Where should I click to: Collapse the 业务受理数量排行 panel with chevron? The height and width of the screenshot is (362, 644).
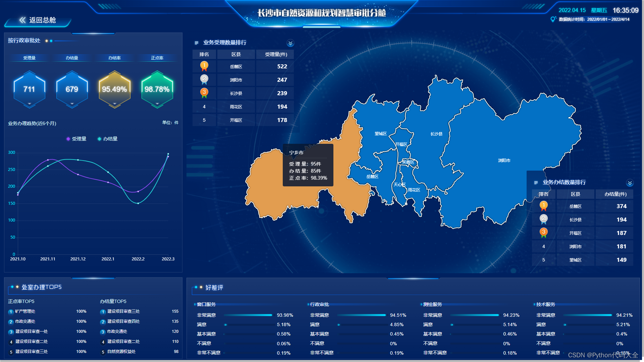tap(290, 43)
